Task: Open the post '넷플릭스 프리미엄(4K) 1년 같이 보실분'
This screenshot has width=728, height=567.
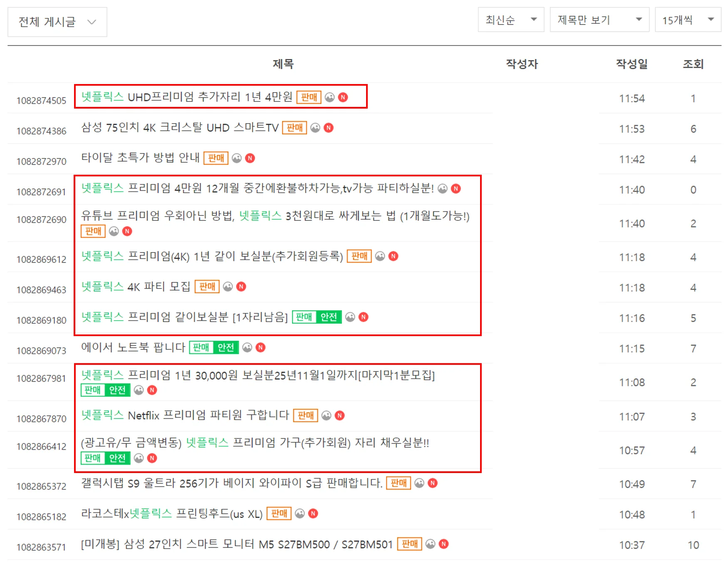Action: click(x=212, y=256)
